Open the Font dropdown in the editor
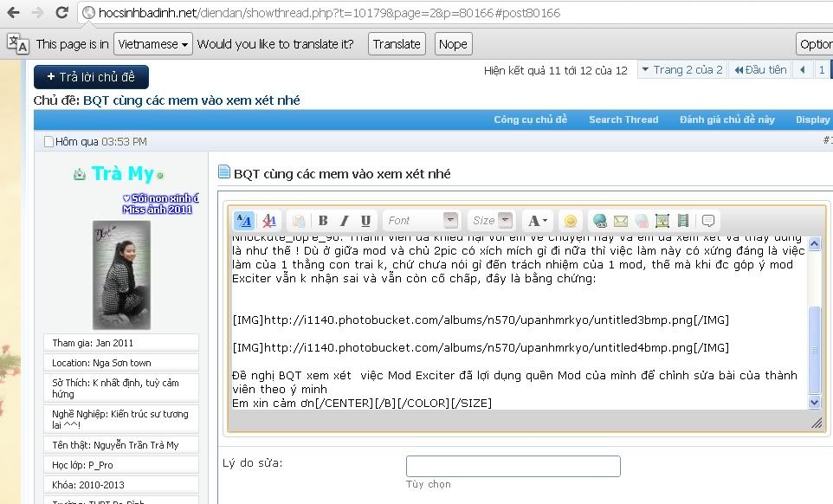833x504 pixels. point(422,221)
